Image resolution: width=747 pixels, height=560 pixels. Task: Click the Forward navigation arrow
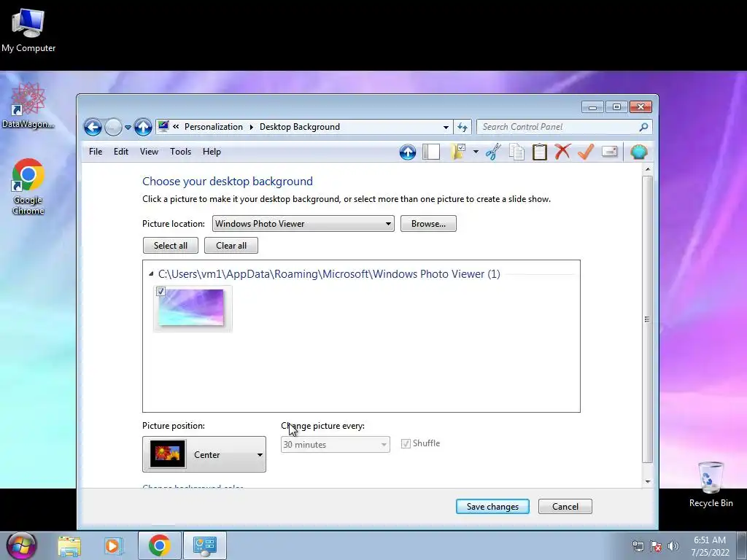click(113, 127)
